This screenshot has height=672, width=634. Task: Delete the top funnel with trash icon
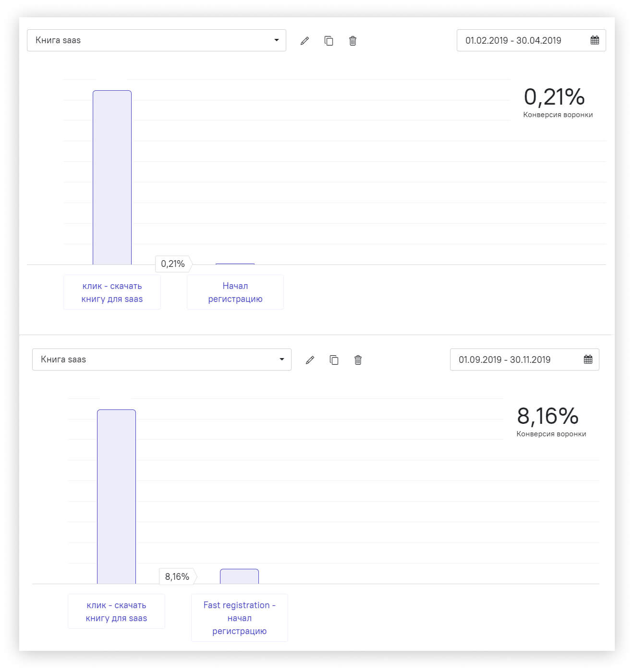[x=353, y=41]
